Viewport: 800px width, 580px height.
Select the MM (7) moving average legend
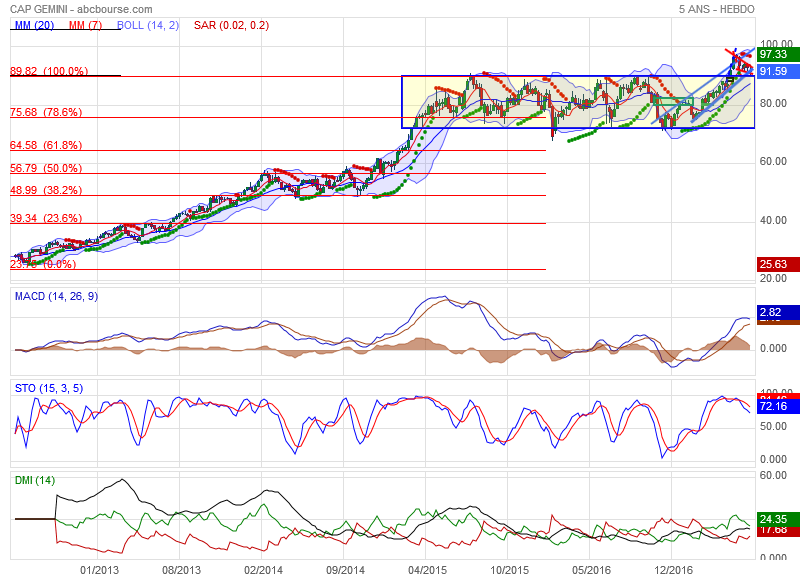(x=85, y=25)
